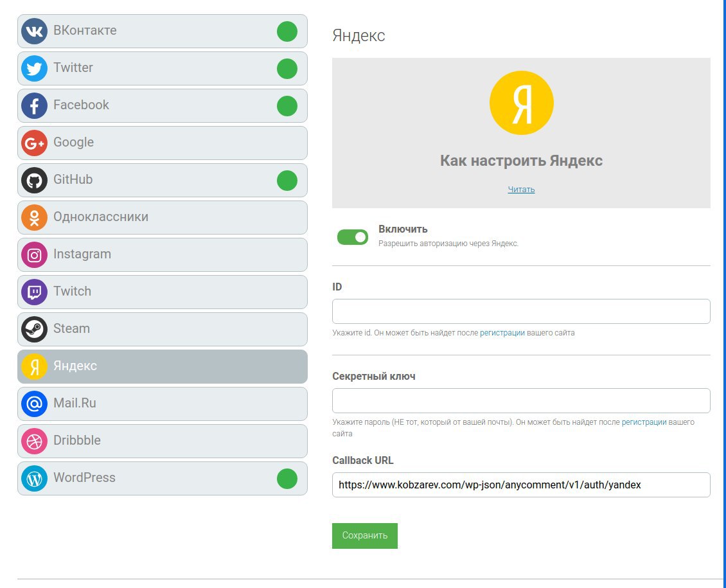Click the Как настроить Яндекс heading
This screenshot has width=726, height=588.
point(521,161)
